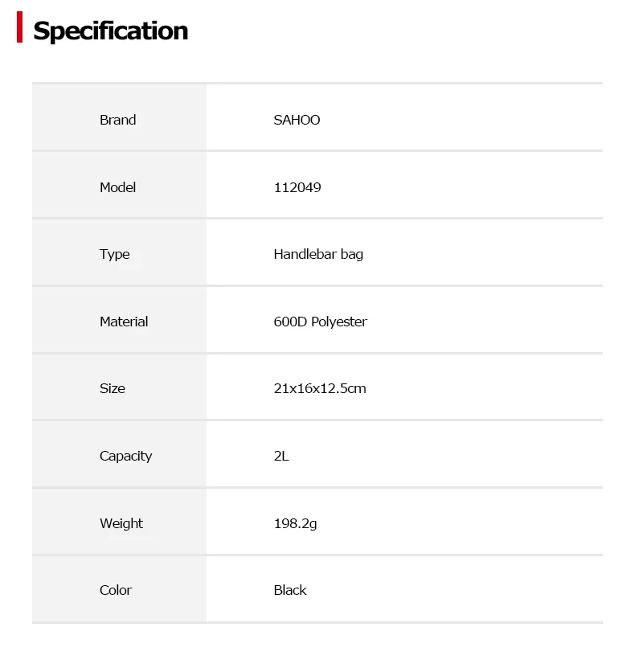Click the 600D Polyester value

(321, 322)
